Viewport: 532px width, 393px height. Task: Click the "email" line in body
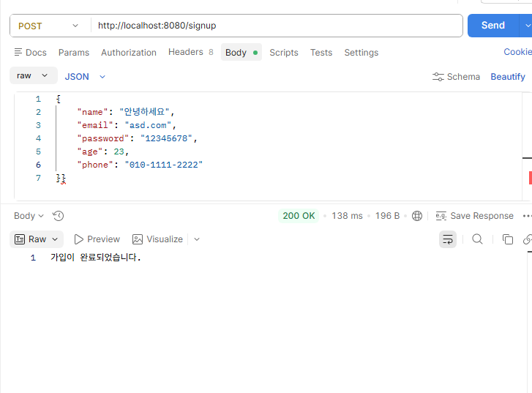pos(127,125)
